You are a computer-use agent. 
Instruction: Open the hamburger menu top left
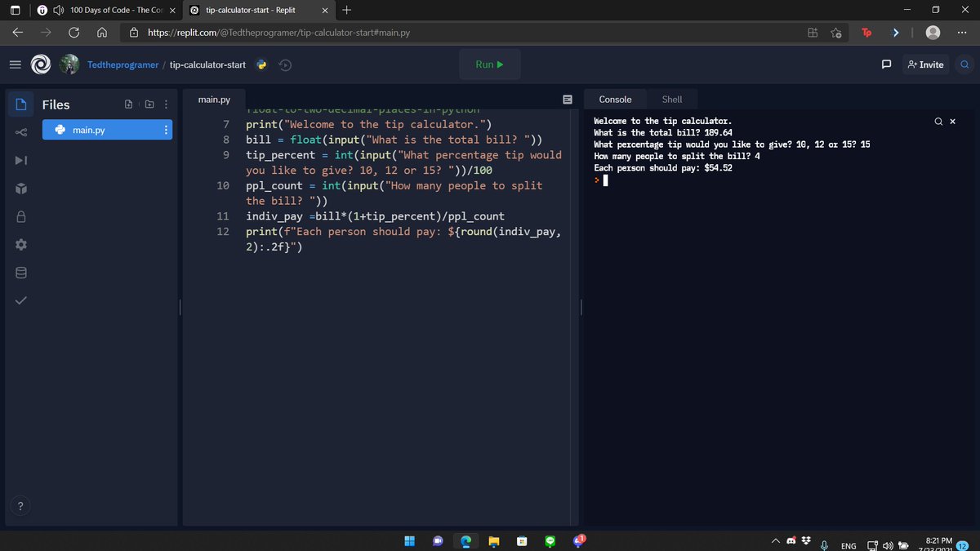click(15, 64)
